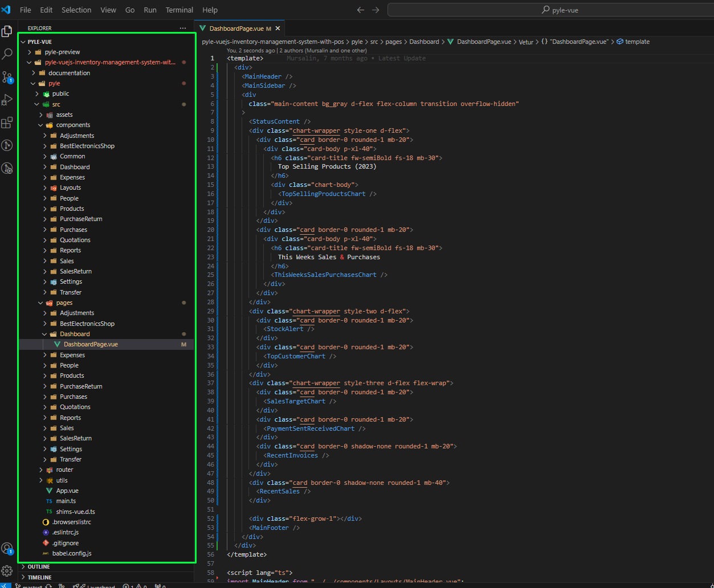
Task: Open the Edit menu
Action: [x=47, y=10]
